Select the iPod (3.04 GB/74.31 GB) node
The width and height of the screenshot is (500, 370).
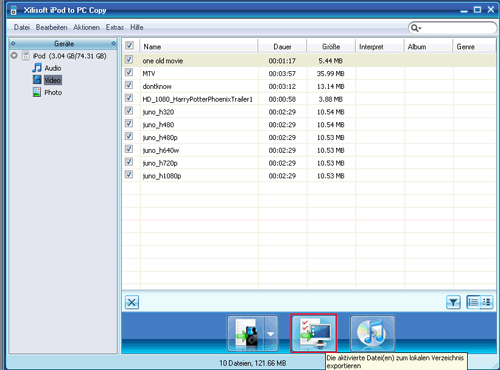tap(69, 56)
